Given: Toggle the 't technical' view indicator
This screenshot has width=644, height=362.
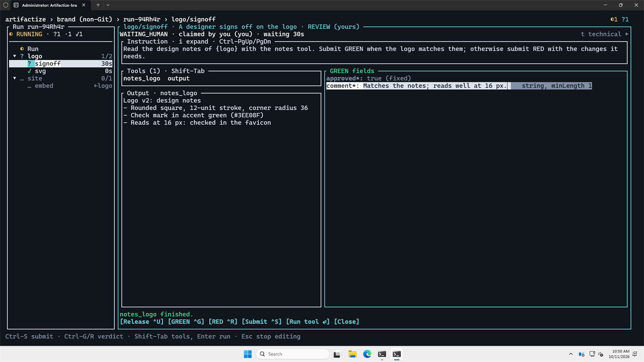Looking at the screenshot, I should click(x=604, y=34).
